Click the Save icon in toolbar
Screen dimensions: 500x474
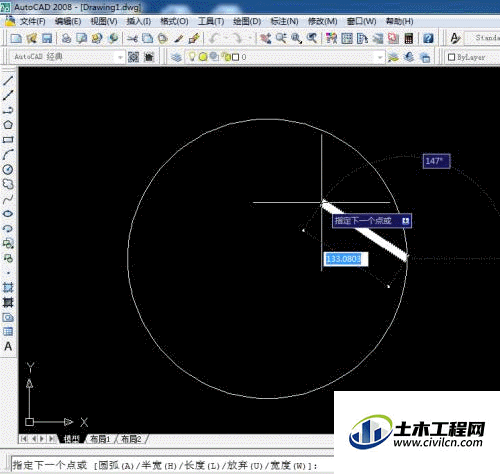47,38
